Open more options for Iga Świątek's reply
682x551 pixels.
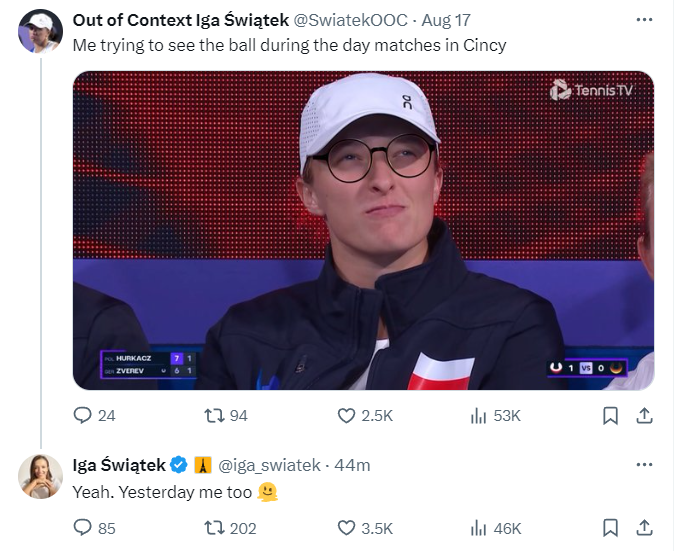coord(645,464)
